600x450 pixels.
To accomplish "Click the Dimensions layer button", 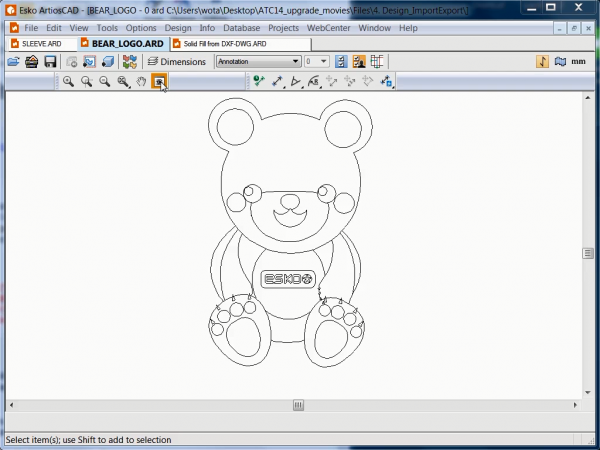I will 183,62.
